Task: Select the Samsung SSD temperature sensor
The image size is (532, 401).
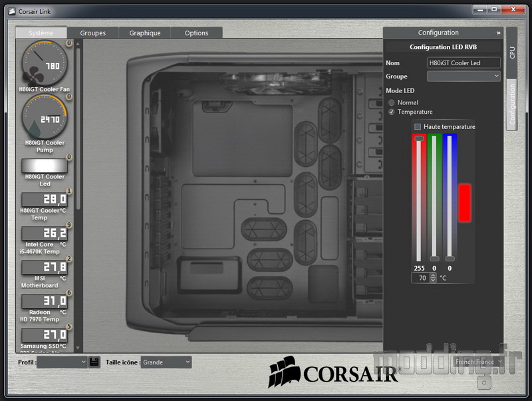Action: (x=45, y=335)
